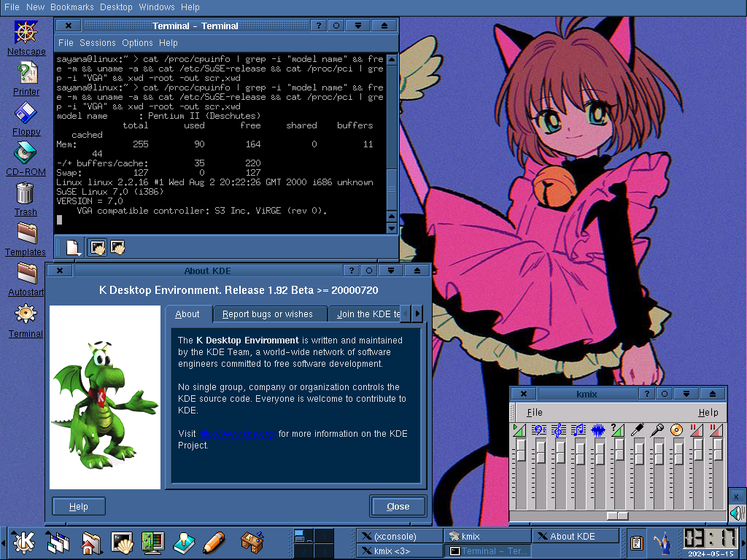Click the KDE website link

point(238,434)
